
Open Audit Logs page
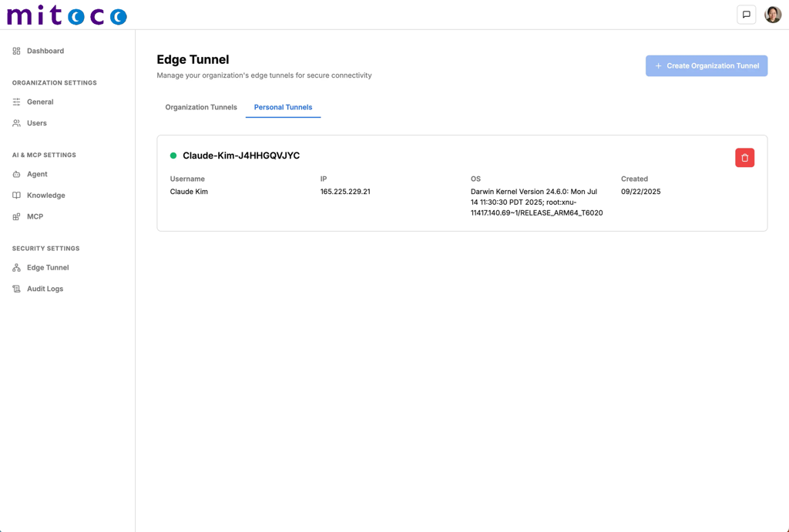click(x=45, y=289)
